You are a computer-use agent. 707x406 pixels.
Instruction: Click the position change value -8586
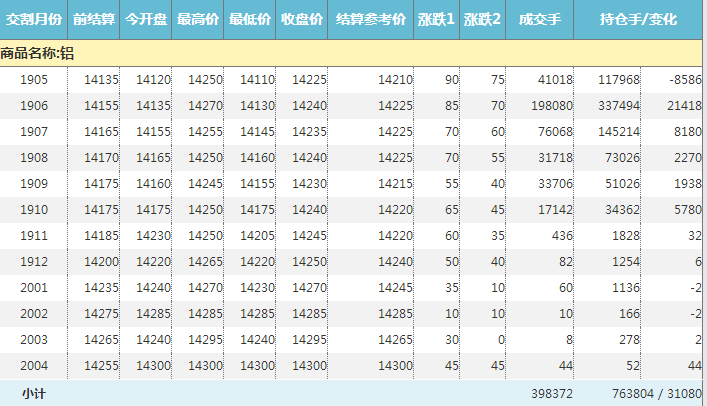point(685,80)
